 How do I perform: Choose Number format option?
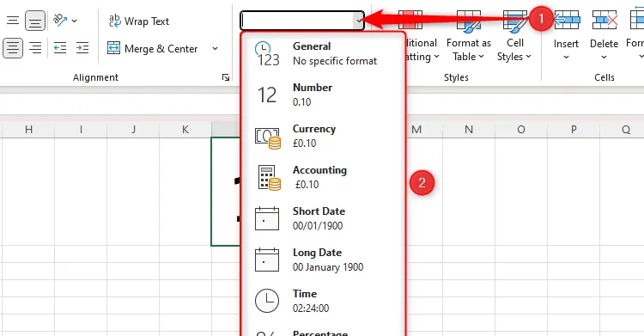[323, 95]
